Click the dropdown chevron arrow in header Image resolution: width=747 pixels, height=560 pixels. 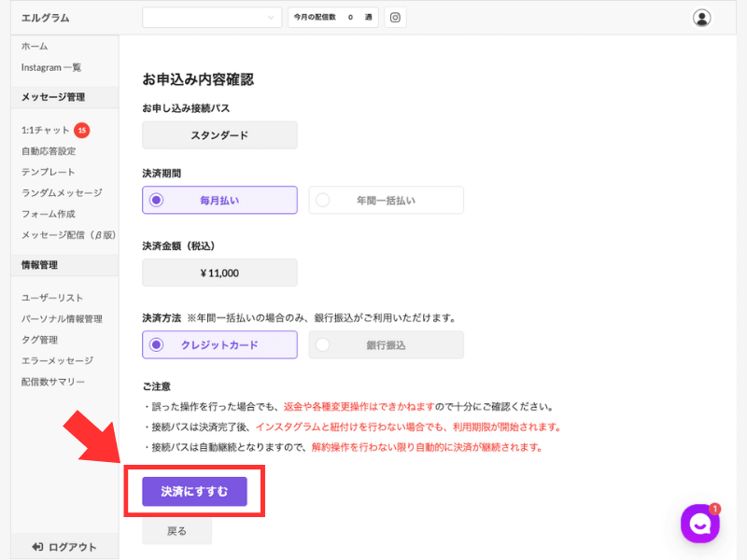coord(271,18)
